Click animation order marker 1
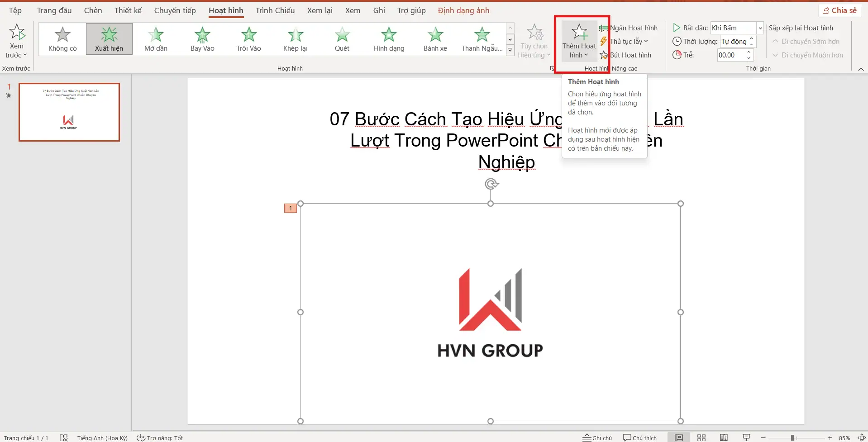Viewport: 868px width, 442px height. tap(290, 208)
